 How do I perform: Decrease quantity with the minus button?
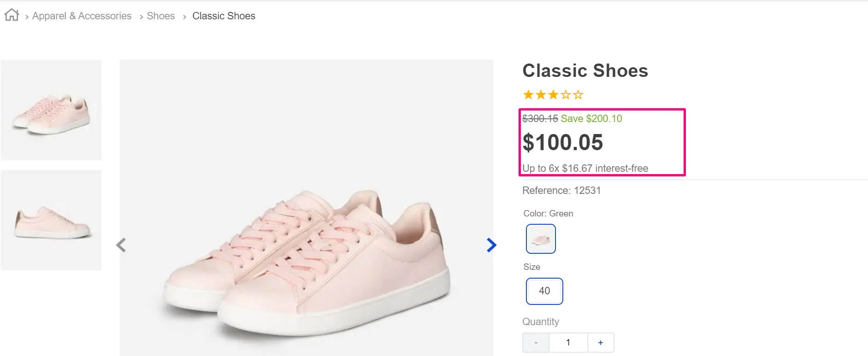click(536, 343)
